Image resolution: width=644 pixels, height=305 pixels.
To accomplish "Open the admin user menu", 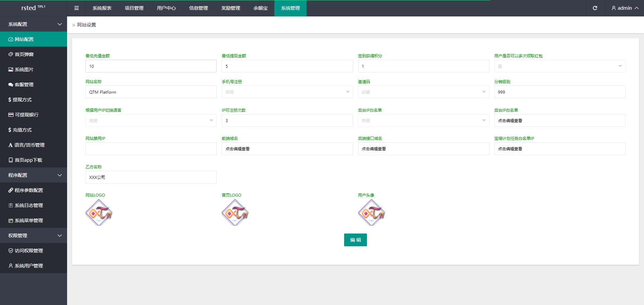I will [625, 8].
